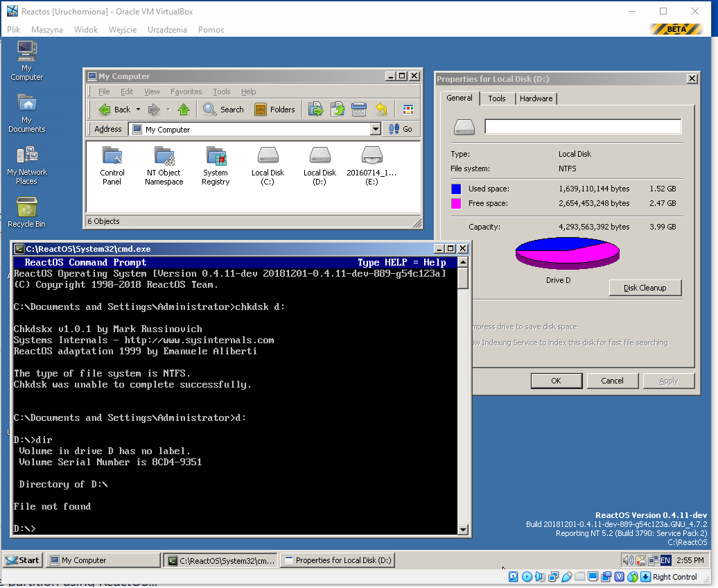Open the Address bar dropdown arrow
This screenshot has height=588, width=718.
coord(376,129)
